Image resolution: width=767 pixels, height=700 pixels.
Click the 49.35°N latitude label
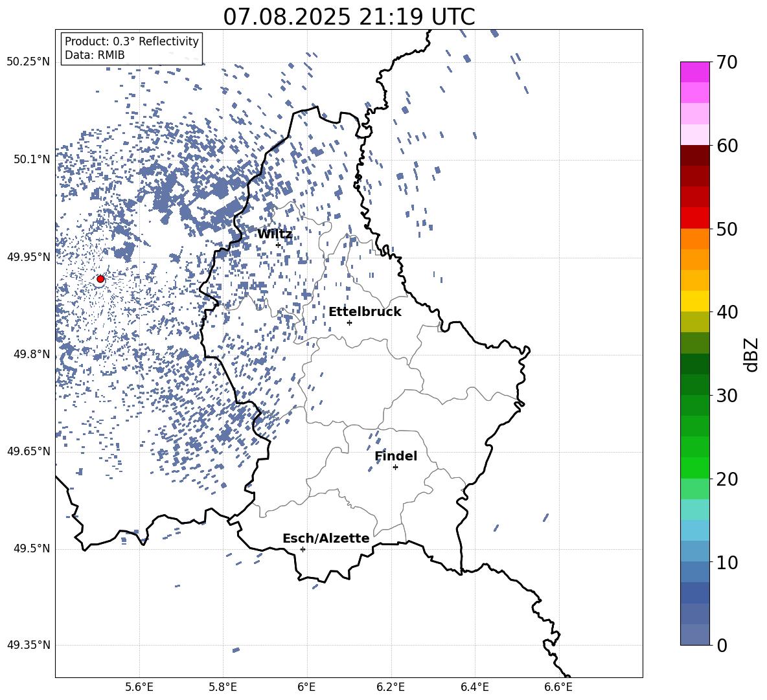[29, 645]
